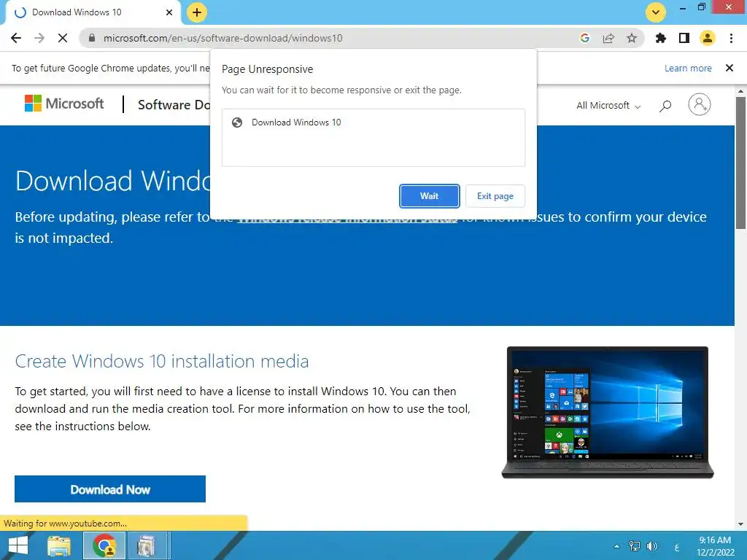747x560 pixels.
Task: Open the Extensions puzzle icon
Action: (661, 38)
